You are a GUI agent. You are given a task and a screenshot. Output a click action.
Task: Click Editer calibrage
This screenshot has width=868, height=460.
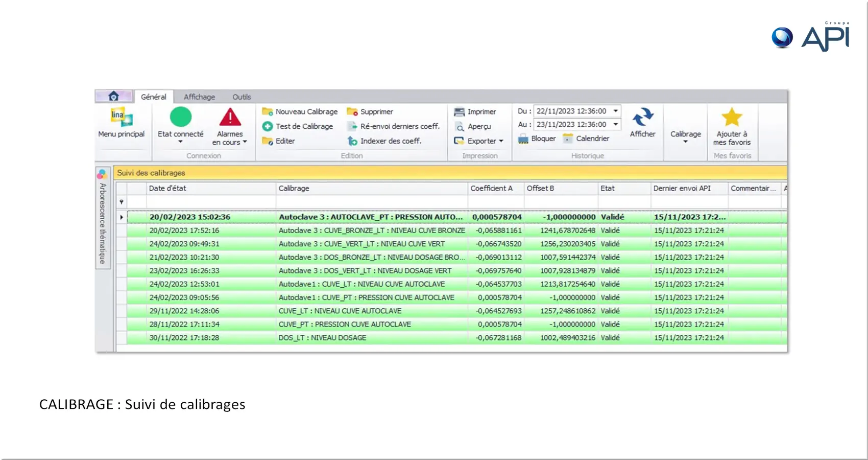pyautogui.click(x=278, y=141)
